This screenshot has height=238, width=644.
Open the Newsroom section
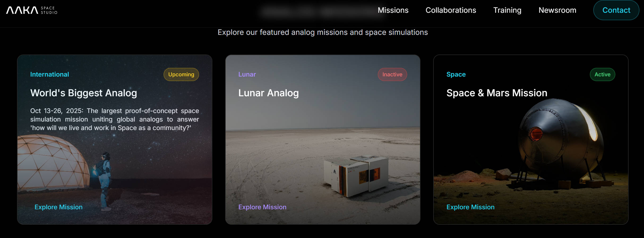pyautogui.click(x=557, y=10)
